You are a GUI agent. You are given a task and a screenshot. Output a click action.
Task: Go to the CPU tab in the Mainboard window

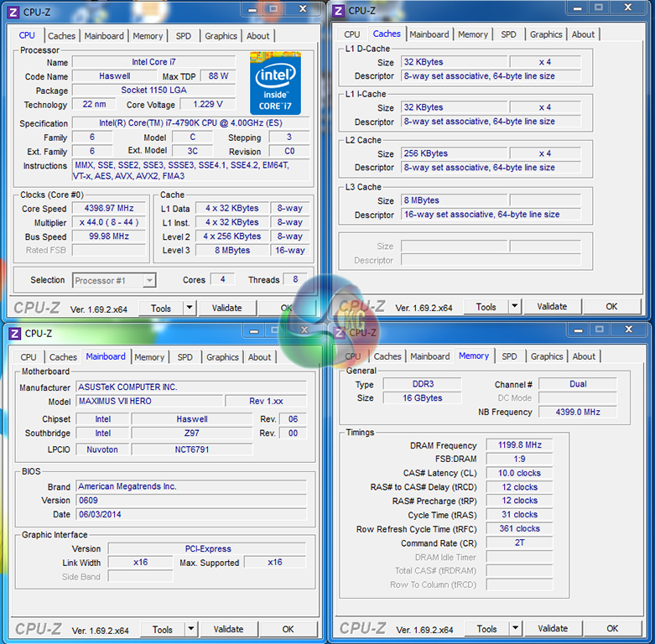pos(29,357)
